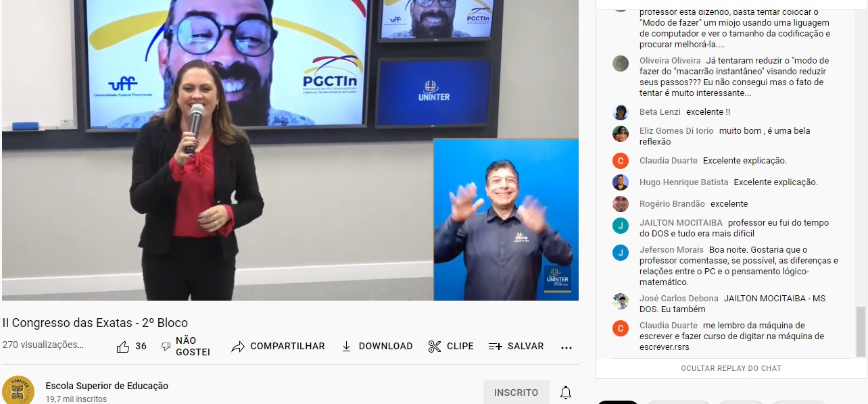Open the Escola Superior de Educação channel avatar
Viewport: 868px width, 404px height.
(18, 391)
